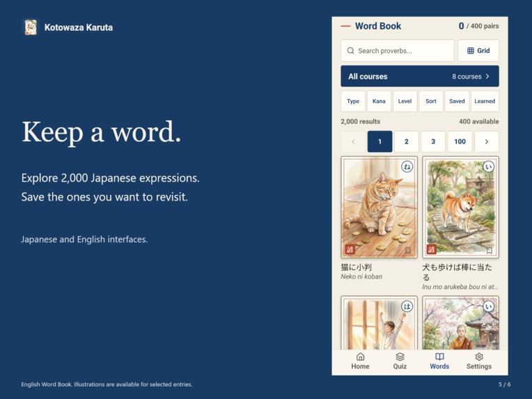Click the い kana badge on dog card
The height and width of the screenshot is (399, 532).
489,166
